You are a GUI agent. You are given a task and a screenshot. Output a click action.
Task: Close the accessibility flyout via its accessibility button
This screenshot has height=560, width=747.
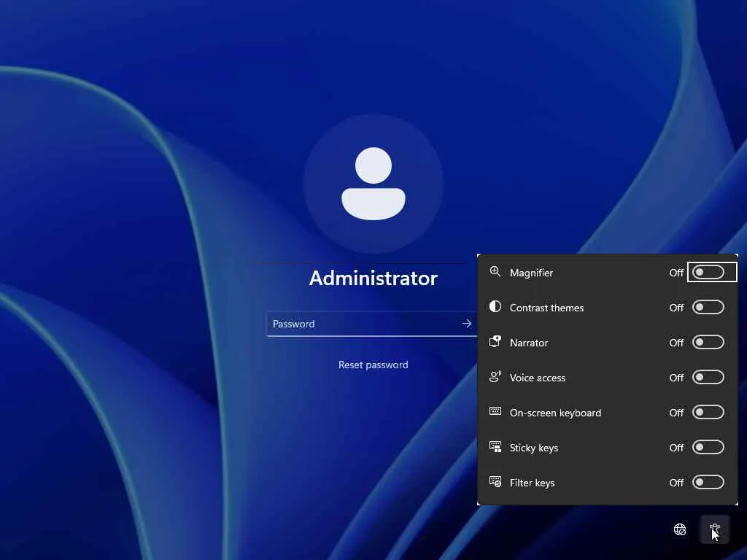[715, 529]
